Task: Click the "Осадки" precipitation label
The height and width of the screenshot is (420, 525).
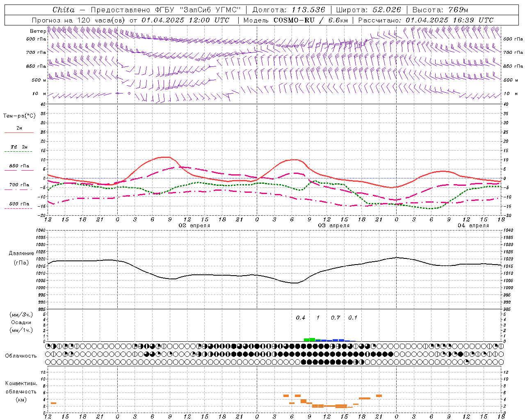Action: click(21, 322)
